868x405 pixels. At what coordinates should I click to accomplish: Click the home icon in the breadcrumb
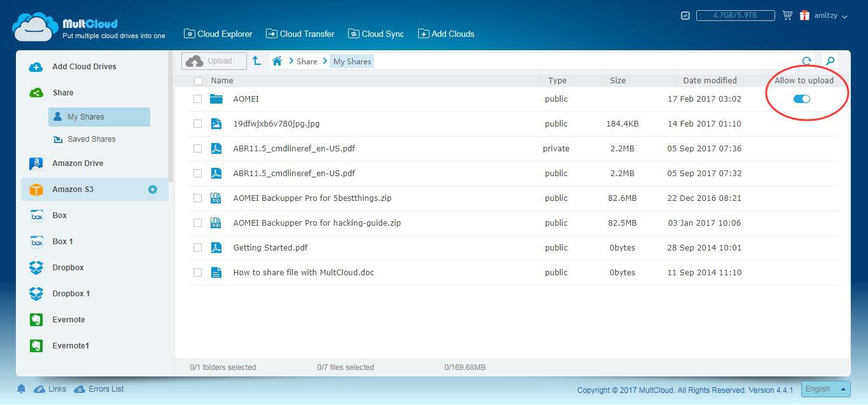(x=277, y=61)
